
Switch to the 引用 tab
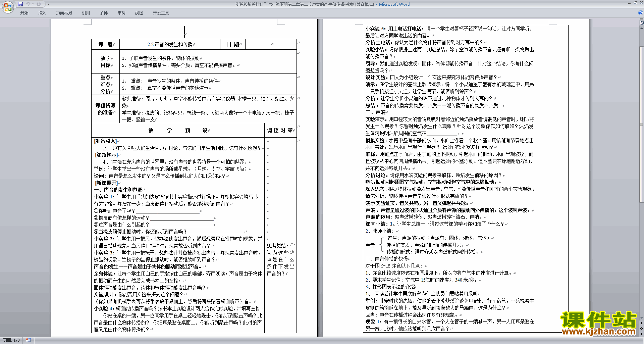tap(86, 13)
